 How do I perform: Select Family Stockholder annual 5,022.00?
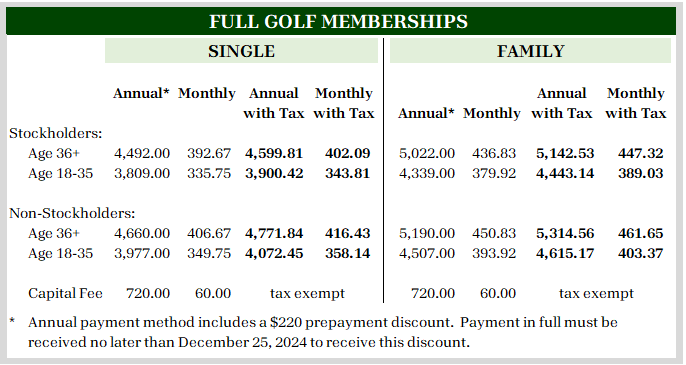(x=427, y=153)
